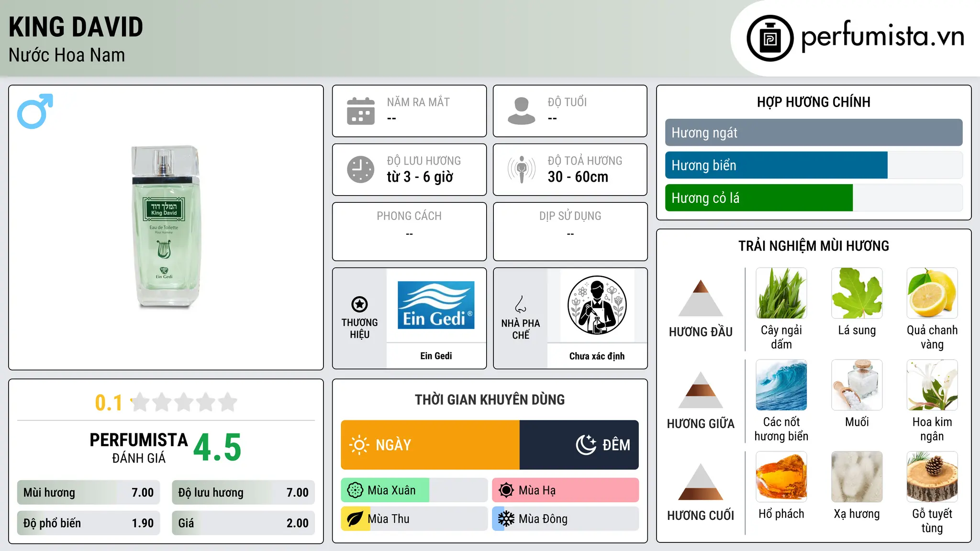Screen dimensions: 980x551
Task: Click the perfumista.vn perfume bottle logo icon
Action: [770, 38]
